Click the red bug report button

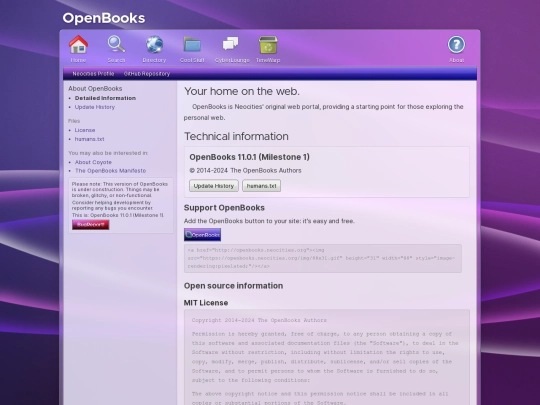tap(91, 225)
